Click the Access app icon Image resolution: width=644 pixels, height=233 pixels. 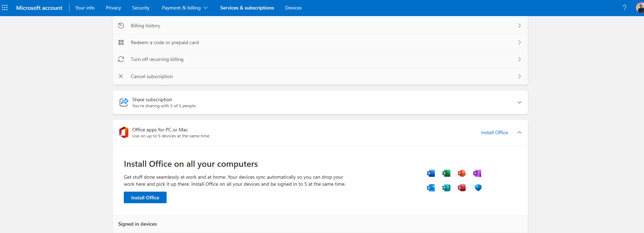pyautogui.click(x=462, y=188)
